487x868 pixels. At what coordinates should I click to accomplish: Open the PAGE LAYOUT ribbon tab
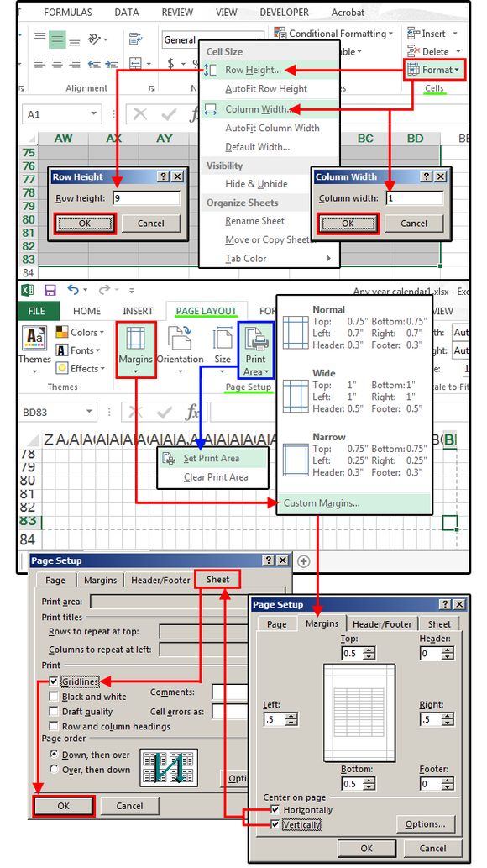(206, 311)
